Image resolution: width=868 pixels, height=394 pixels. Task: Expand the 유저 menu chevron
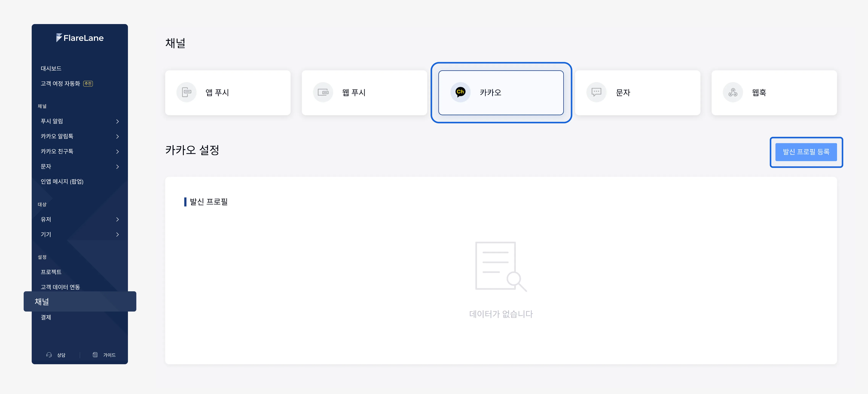117,220
